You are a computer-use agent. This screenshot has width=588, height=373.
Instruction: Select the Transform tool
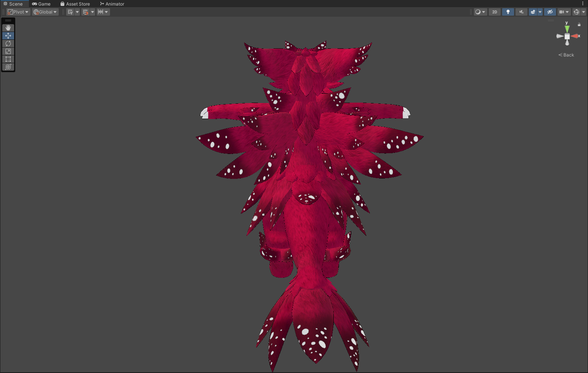coord(8,67)
